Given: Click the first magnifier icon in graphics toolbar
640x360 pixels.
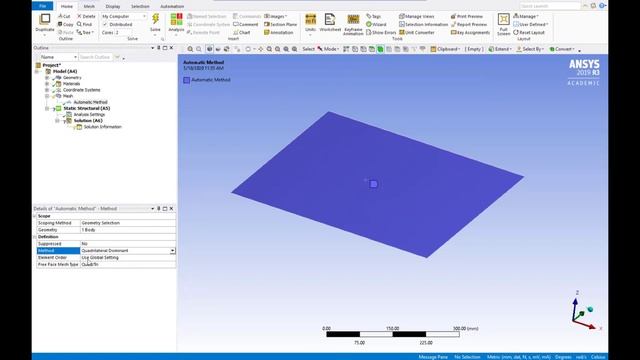Looking at the screenshot, I should coord(190,49).
